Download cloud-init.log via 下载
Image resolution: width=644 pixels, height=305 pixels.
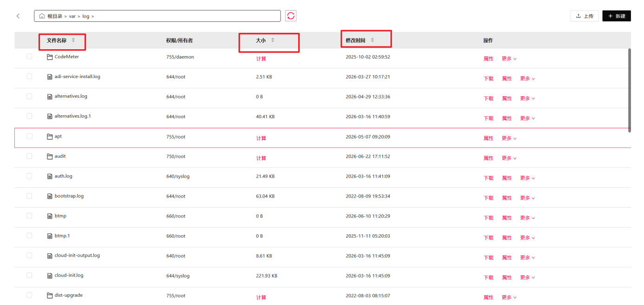click(488, 278)
